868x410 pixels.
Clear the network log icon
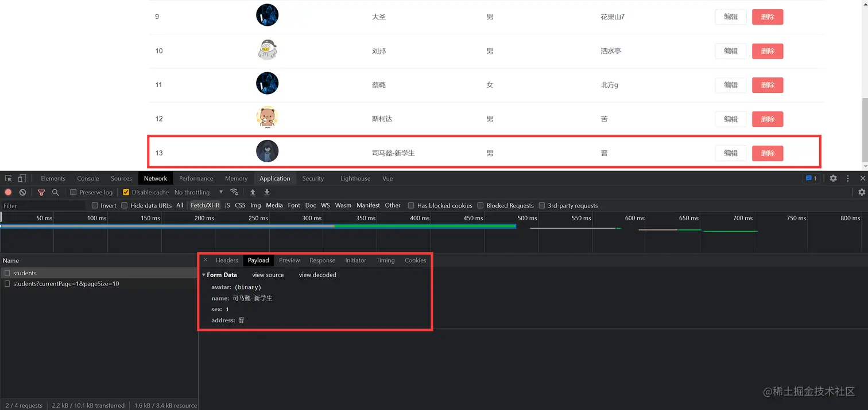point(22,192)
